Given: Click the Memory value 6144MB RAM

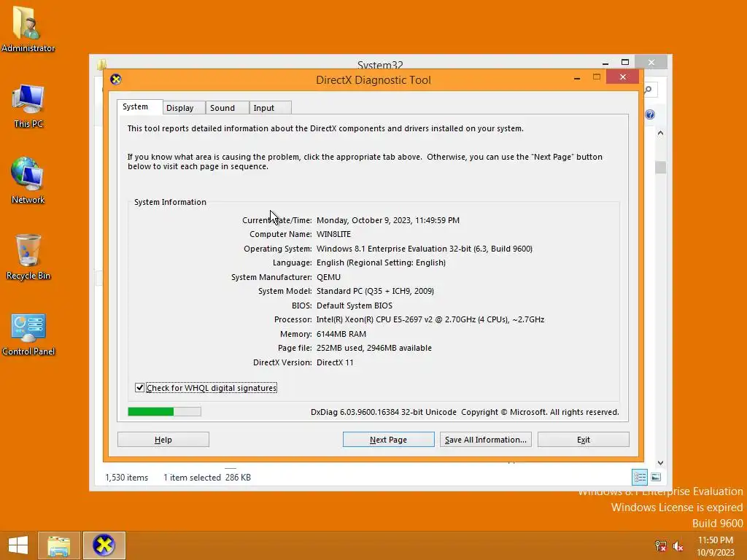Looking at the screenshot, I should coord(341,334).
